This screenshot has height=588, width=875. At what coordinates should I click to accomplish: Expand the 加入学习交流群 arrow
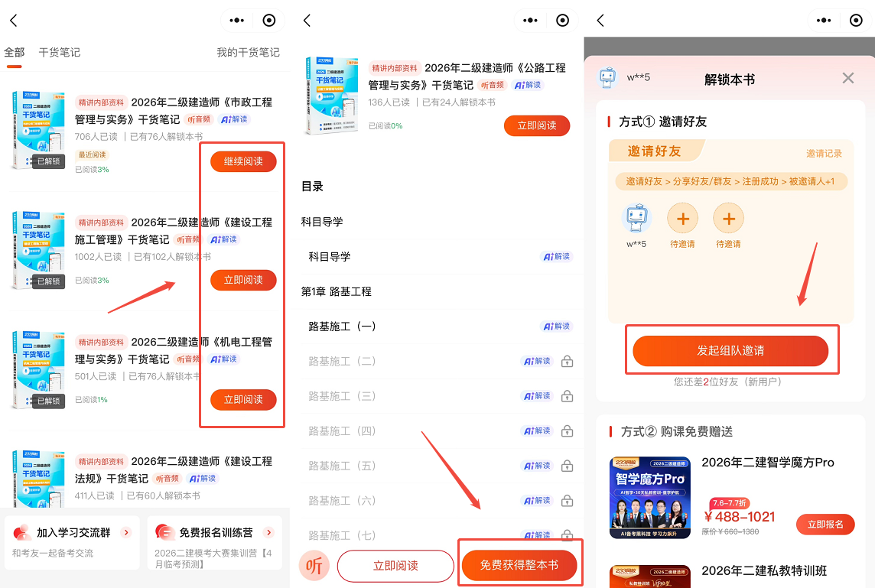(126, 532)
